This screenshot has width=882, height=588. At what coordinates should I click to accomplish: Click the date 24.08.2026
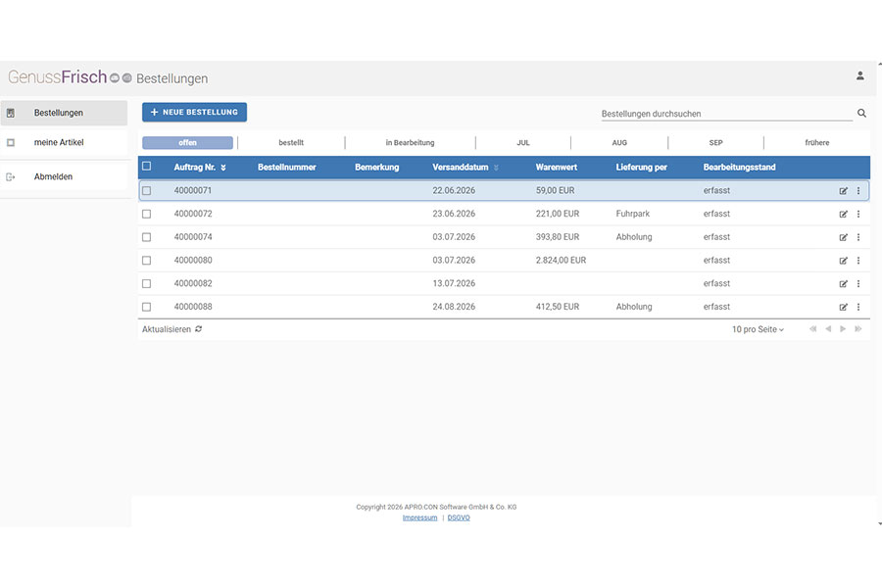(454, 307)
